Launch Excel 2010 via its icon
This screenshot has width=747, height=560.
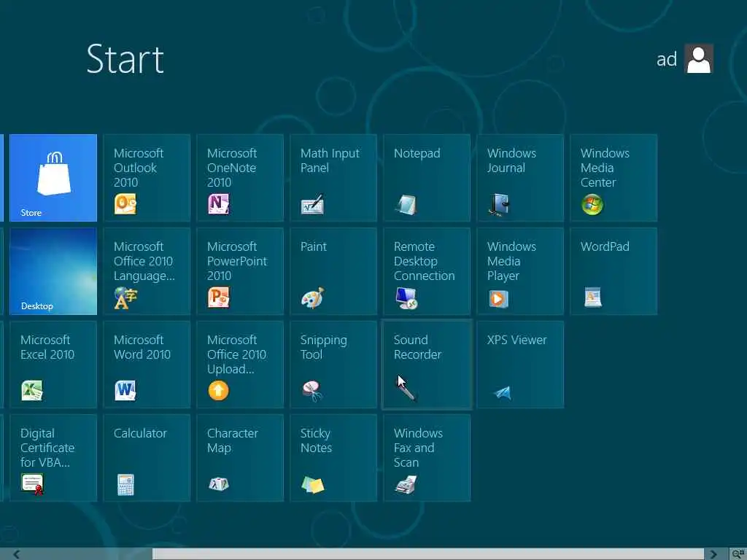click(32, 391)
